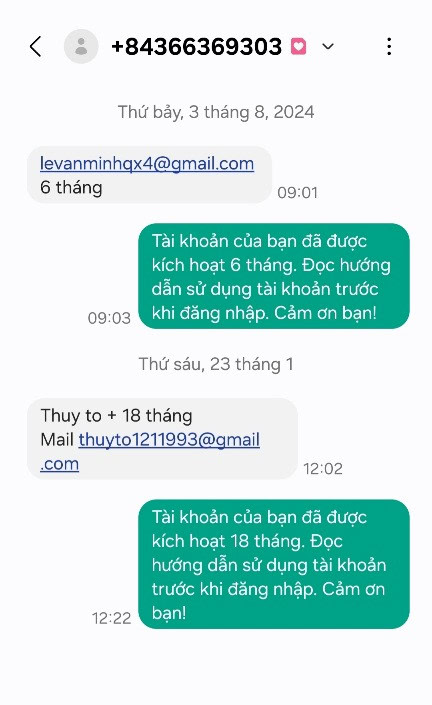Tap the pink heart badge icon
The height and width of the screenshot is (705, 432).
tap(298, 46)
